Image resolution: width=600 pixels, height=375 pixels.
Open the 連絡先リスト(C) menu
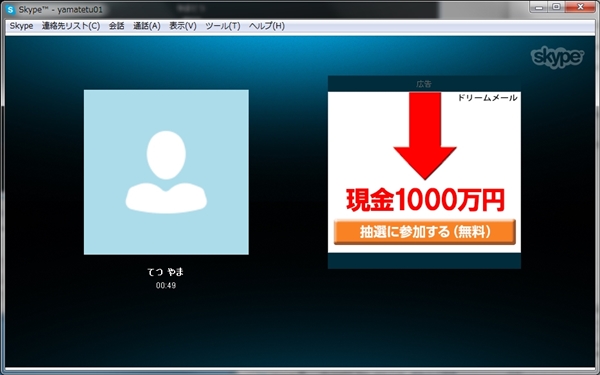71,26
